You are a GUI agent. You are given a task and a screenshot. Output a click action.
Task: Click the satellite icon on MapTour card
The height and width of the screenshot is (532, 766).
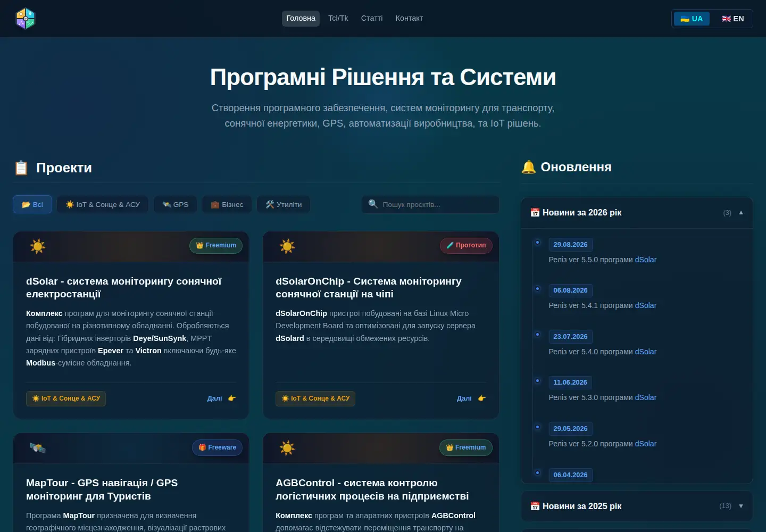pos(37,448)
